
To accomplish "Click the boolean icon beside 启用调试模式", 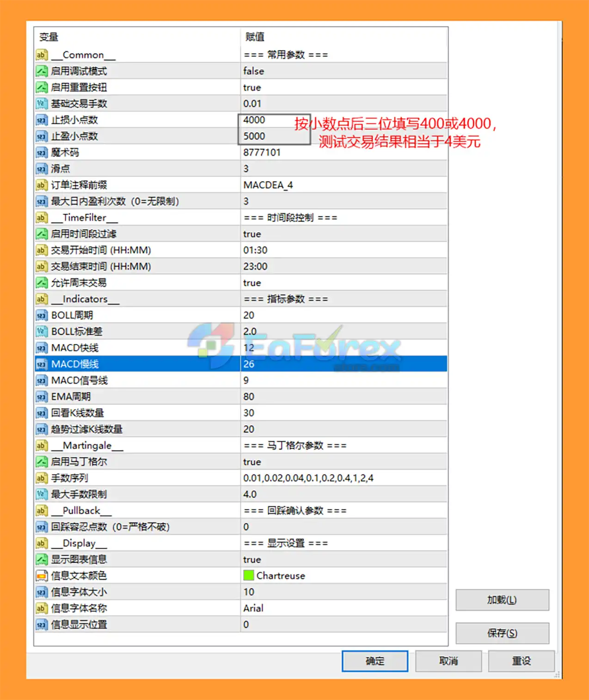I will click(42, 71).
